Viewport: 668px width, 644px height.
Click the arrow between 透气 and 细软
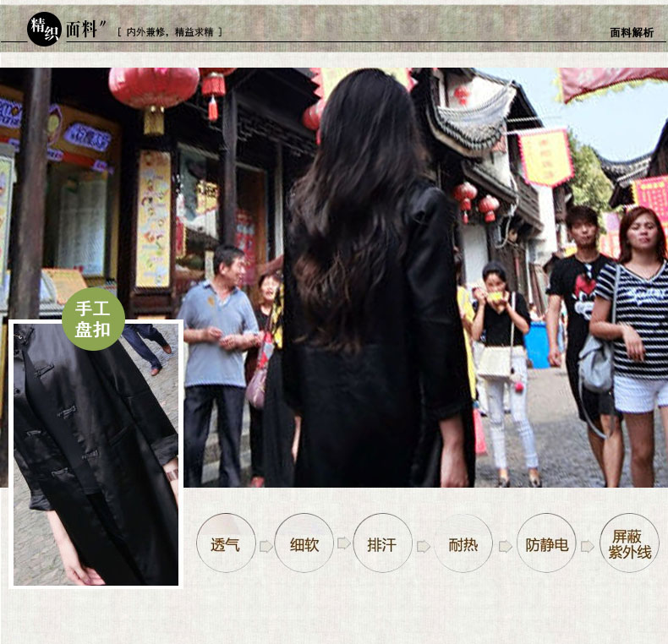[266, 545]
